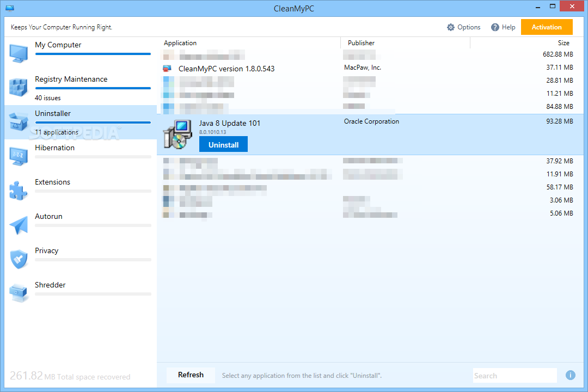The width and height of the screenshot is (588, 392).
Task: Click the Hibernation sleeping monitor icon
Action: point(19,156)
